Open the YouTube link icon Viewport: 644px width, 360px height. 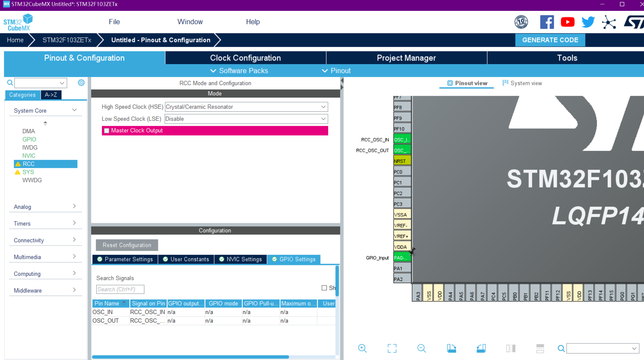(567, 22)
